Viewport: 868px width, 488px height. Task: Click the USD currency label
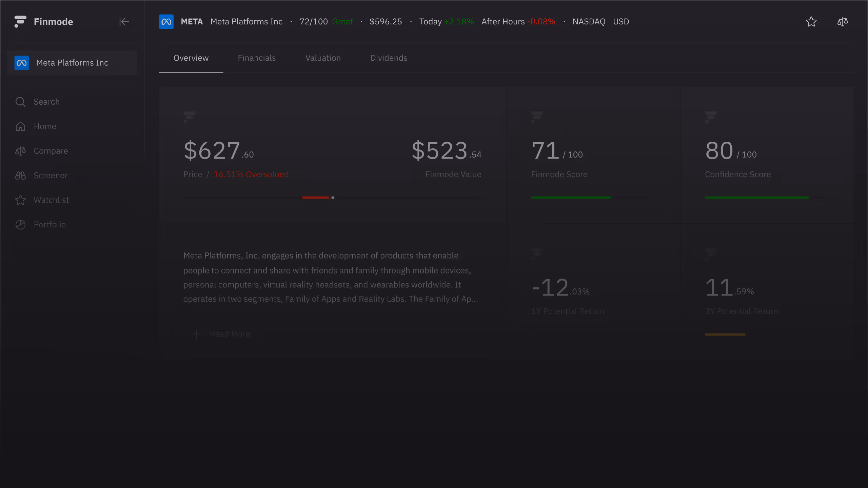pos(621,22)
